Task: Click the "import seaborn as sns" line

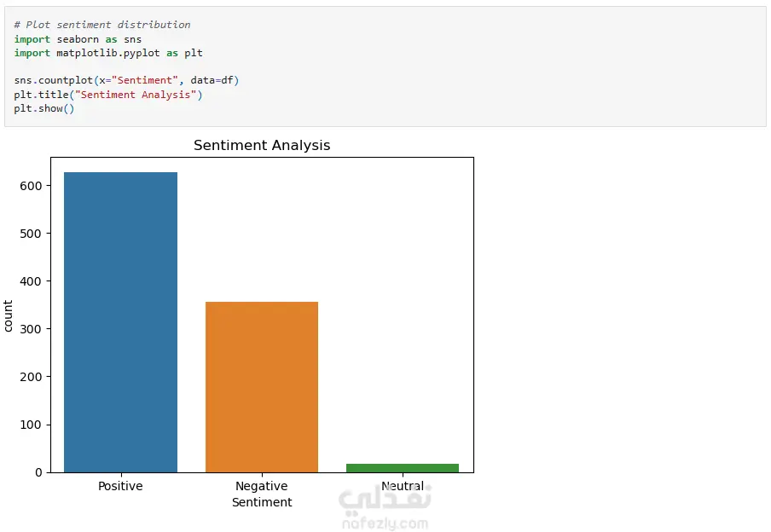Action: (78, 39)
